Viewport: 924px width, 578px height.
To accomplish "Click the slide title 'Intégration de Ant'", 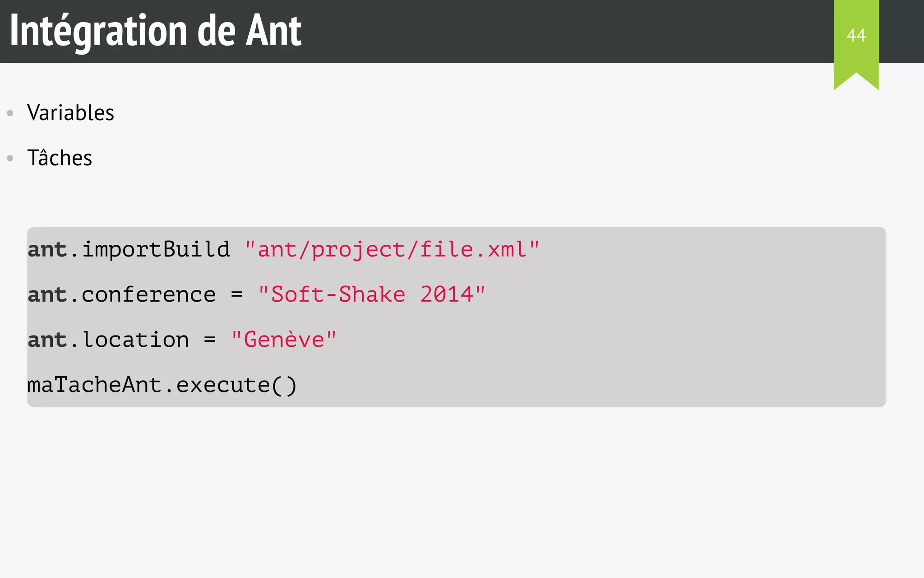I will pos(156,31).
